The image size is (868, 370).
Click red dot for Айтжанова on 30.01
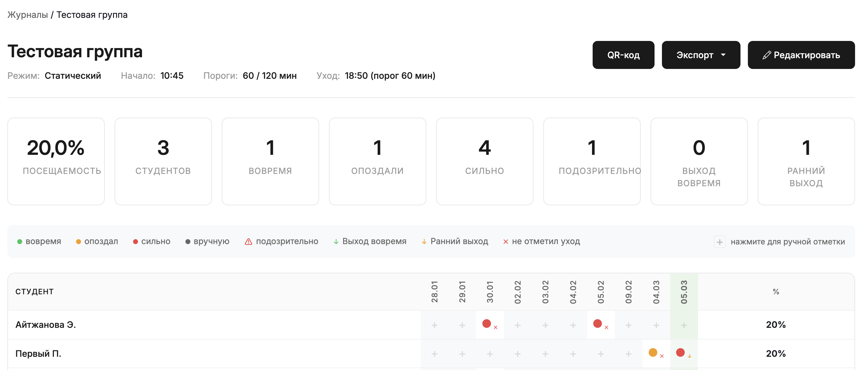[x=486, y=324]
